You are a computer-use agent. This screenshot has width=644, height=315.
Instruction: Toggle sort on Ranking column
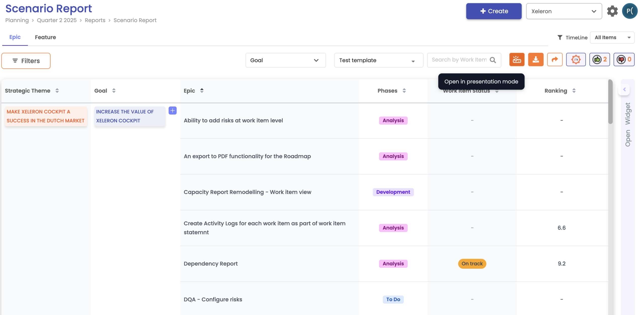pyautogui.click(x=574, y=91)
